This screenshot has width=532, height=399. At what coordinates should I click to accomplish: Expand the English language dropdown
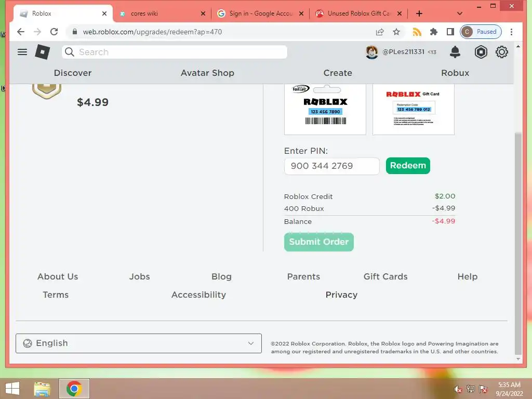pos(138,343)
